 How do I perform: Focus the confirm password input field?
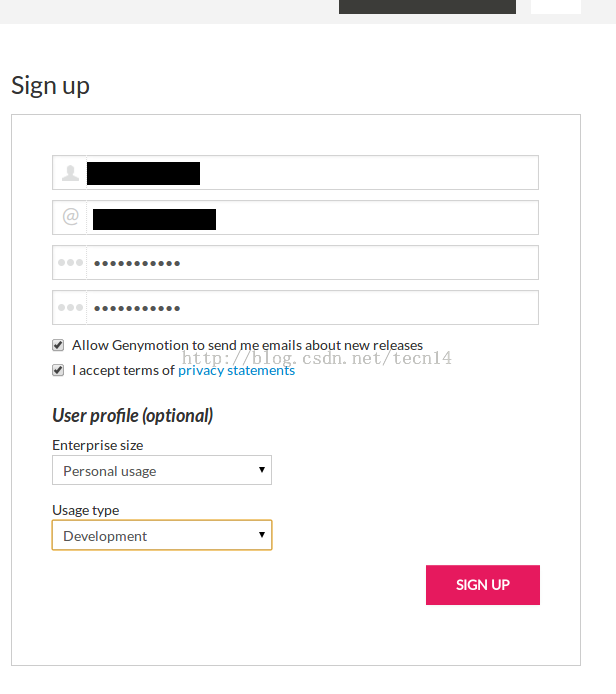(312, 308)
